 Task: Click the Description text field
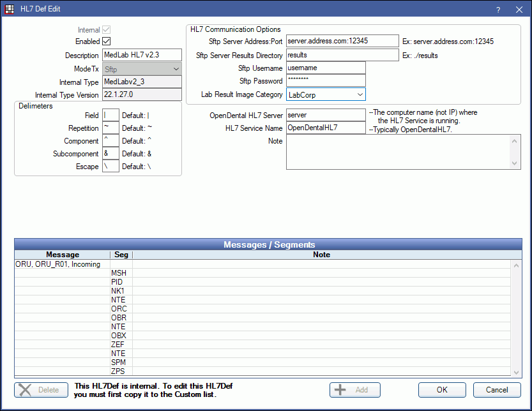click(x=142, y=56)
